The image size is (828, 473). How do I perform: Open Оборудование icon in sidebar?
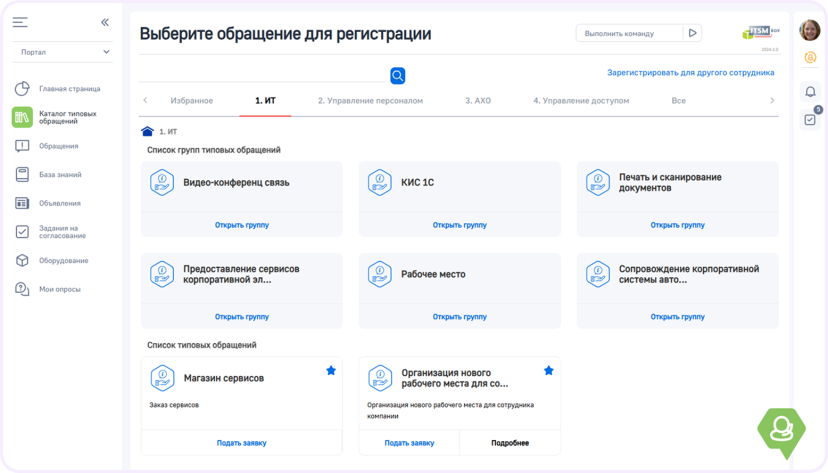(x=22, y=260)
